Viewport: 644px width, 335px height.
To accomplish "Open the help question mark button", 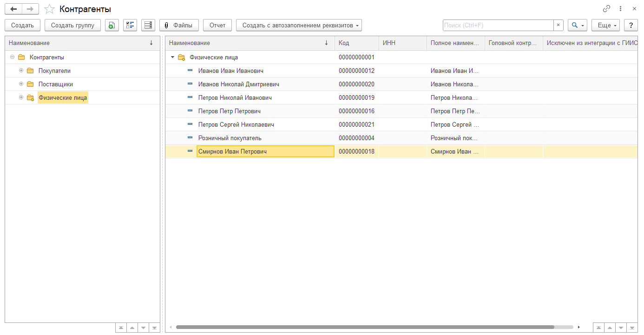I will 631,25.
